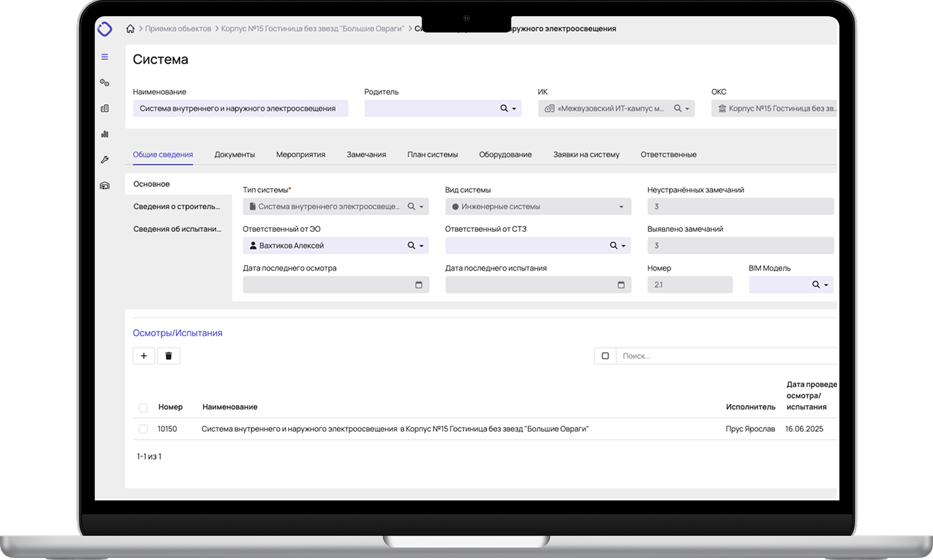
Task: Click the plus button to add inspection
Action: (x=143, y=356)
